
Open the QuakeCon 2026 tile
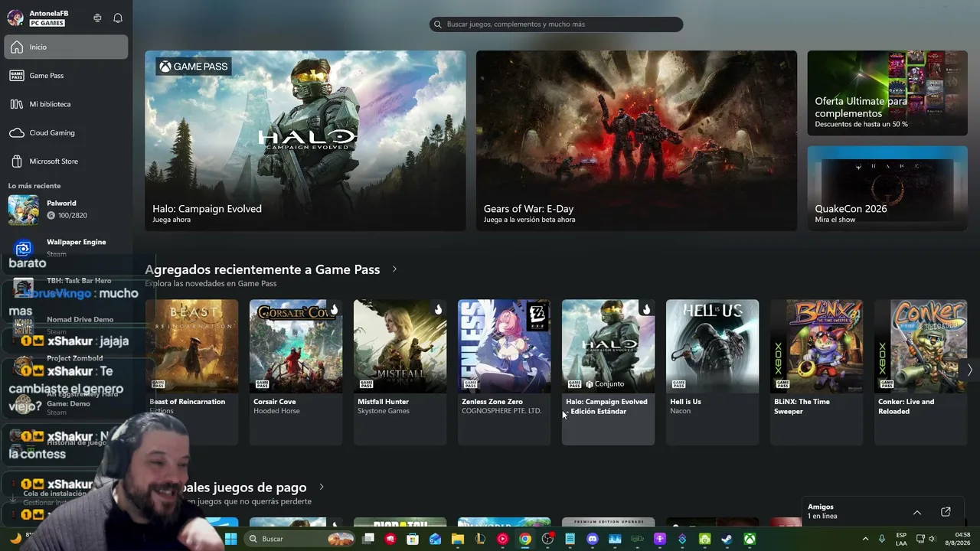tap(887, 188)
